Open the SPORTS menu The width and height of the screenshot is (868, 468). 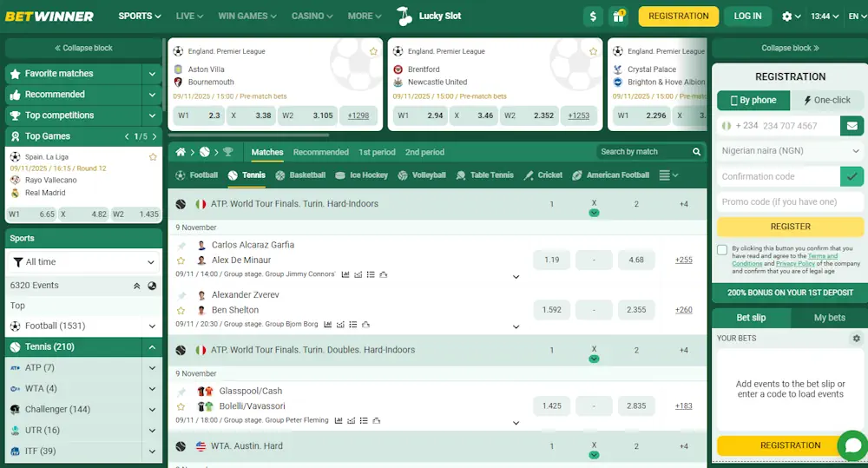coord(140,16)
